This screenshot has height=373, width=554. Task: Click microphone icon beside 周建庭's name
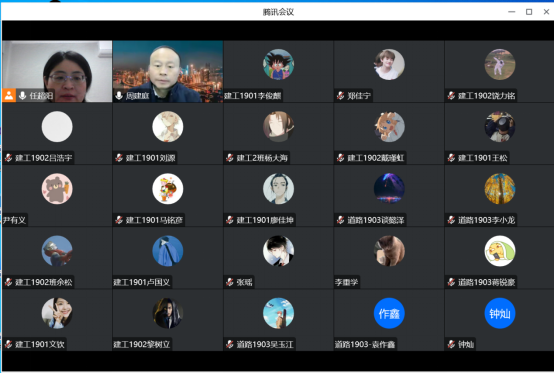119,95
